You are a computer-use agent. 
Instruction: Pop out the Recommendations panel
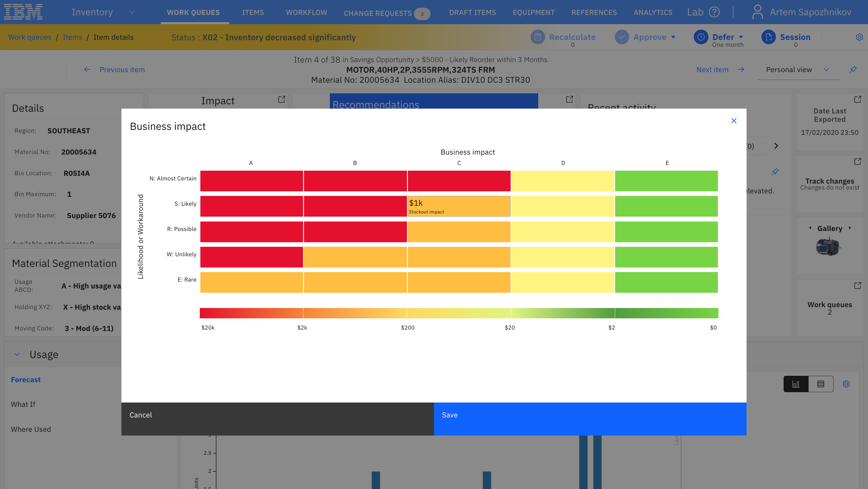(x=569, y=99)
